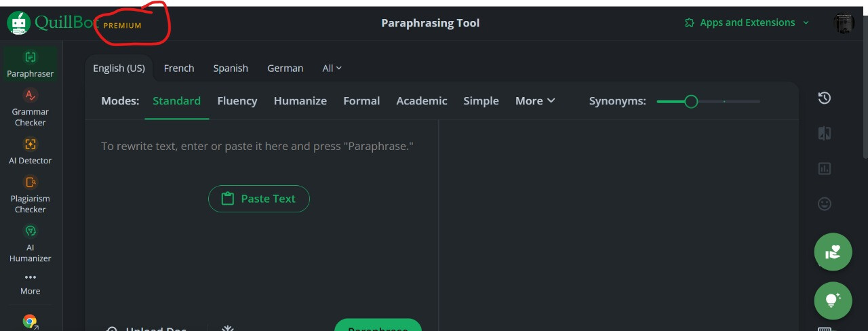Image resolution: width=868 pixels, height=331 pixels.
Task: Click the green heart-in-hand floating button
Action: [x=833, y=252]
